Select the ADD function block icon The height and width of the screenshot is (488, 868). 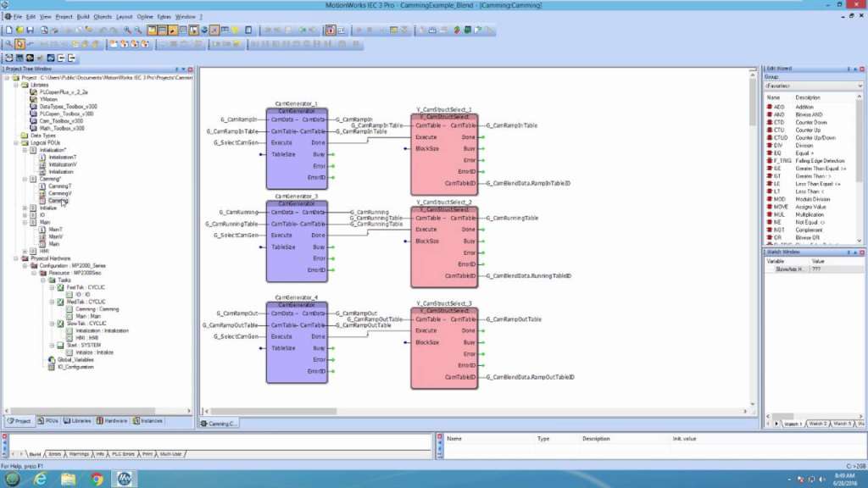pyautogui.click(x=770, y=107)
